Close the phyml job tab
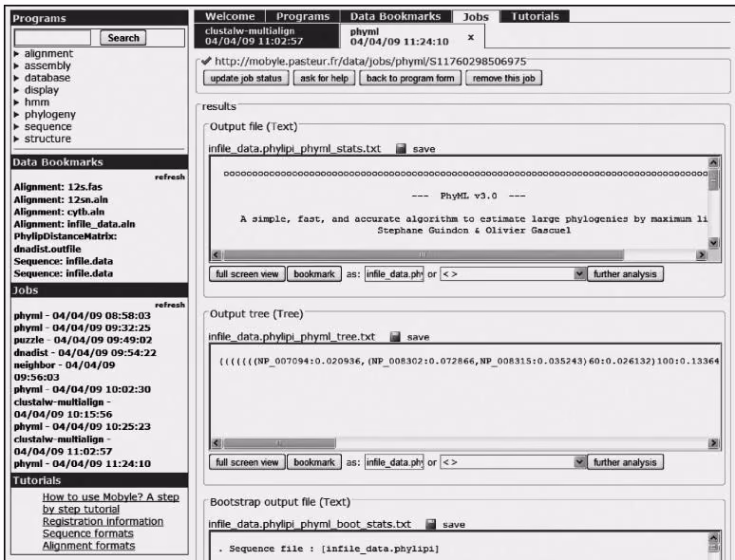 (x=471, y=37)
